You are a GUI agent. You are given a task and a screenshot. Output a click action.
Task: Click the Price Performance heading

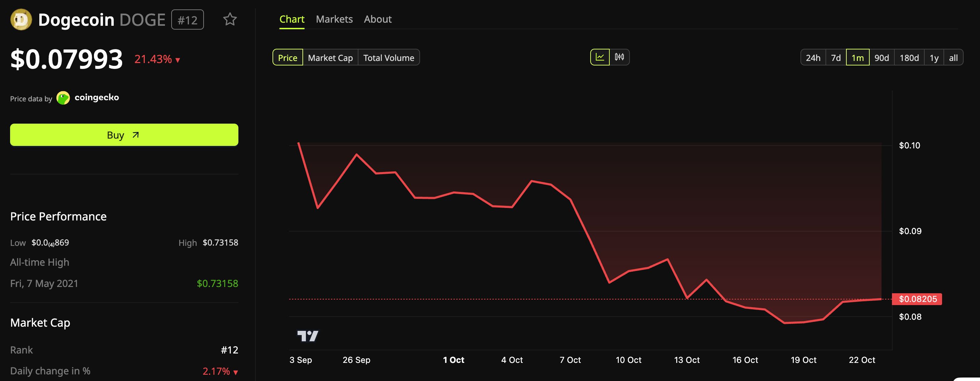58,216
